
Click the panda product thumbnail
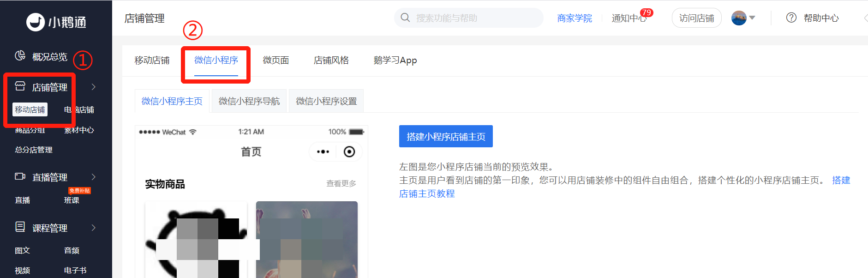[x=196, y=240]
